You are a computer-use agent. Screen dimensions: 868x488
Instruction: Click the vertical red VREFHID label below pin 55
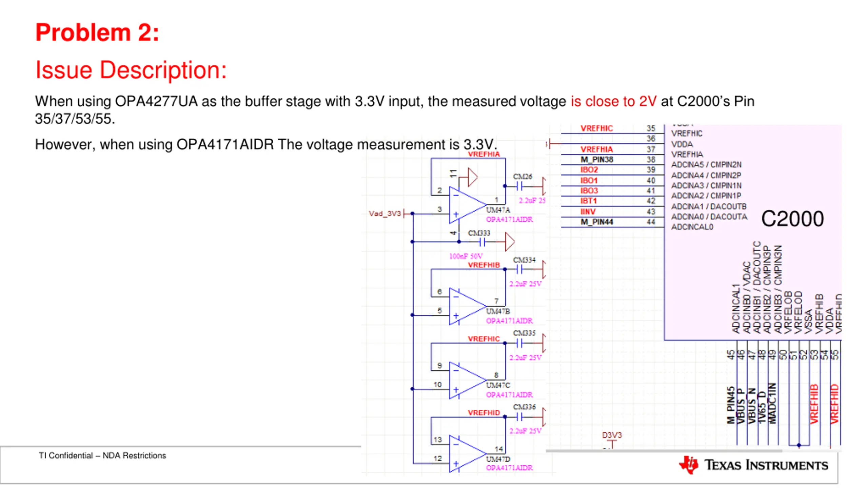click(x=834, y=404)
